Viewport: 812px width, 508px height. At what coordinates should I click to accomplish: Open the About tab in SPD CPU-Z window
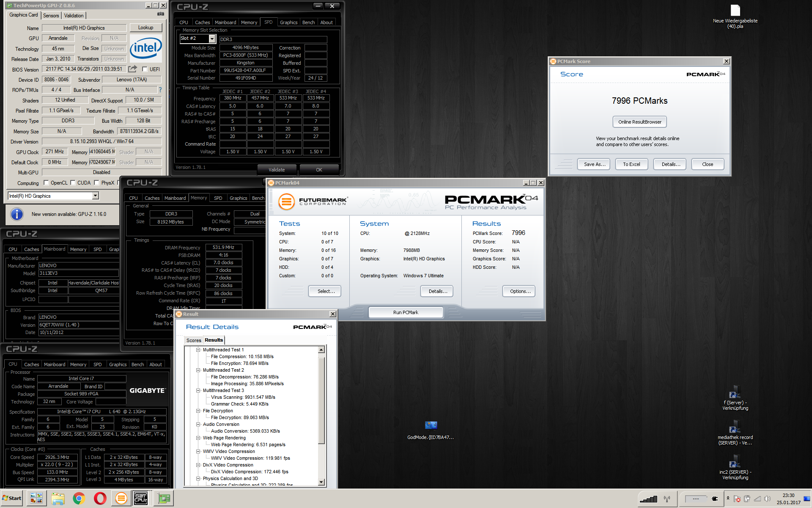coord(326,22)
